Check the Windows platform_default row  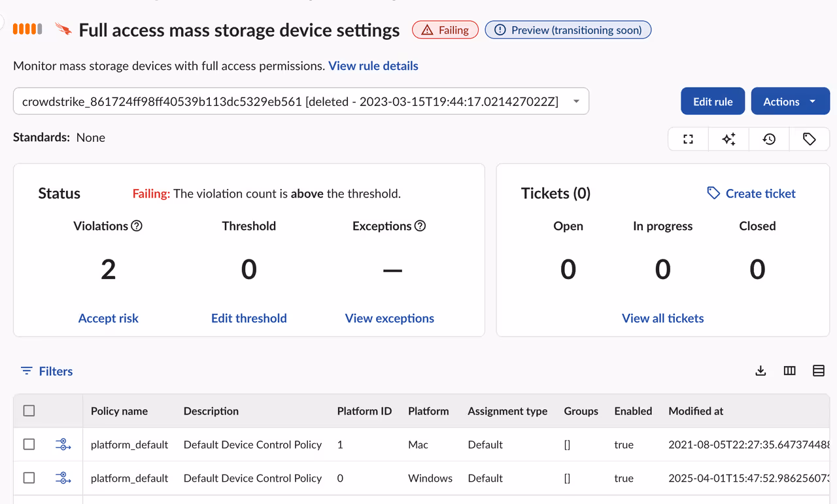pos(29,478)
